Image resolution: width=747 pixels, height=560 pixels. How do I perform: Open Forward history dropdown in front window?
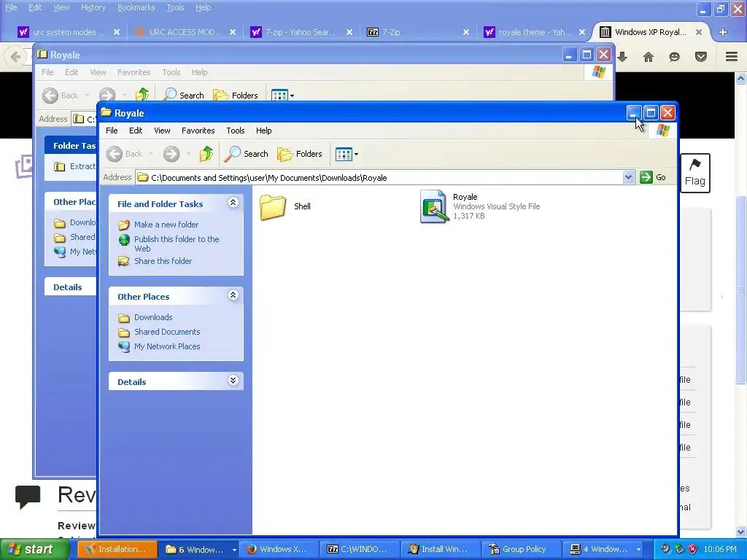click(x=189, y=154)
